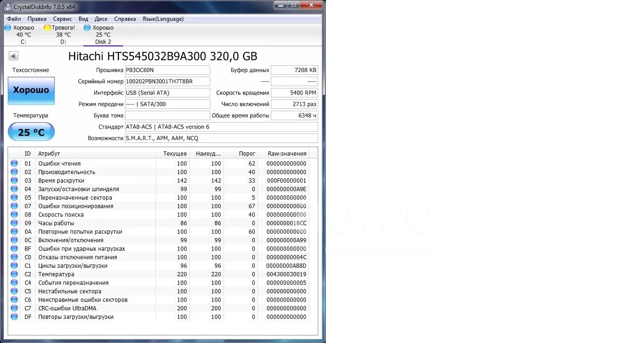The height and width of the screenshot is (343, 644).
Task: Click the previous disk arrow button
Action: 13,56
